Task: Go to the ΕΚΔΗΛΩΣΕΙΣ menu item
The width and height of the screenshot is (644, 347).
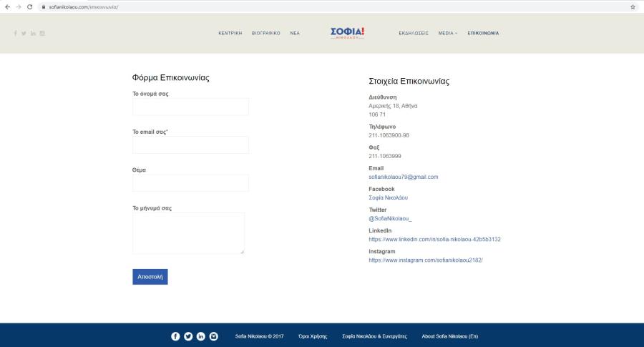Action: click(413, 33)
